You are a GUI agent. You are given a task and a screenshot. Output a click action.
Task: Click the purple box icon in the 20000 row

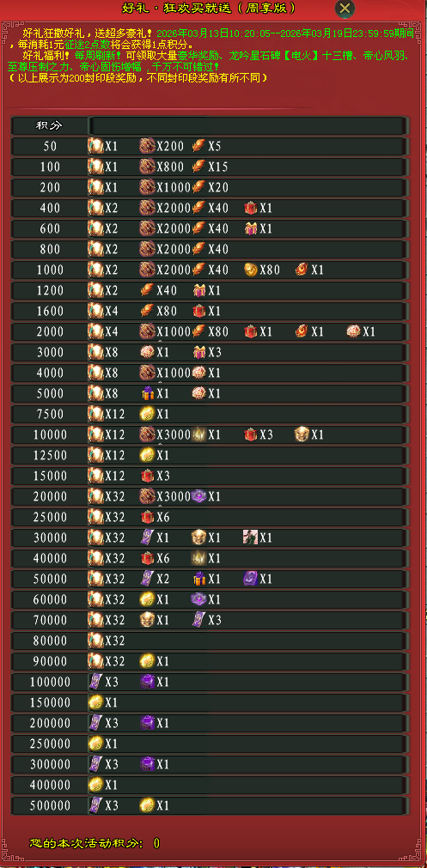(x=198, y=496)
